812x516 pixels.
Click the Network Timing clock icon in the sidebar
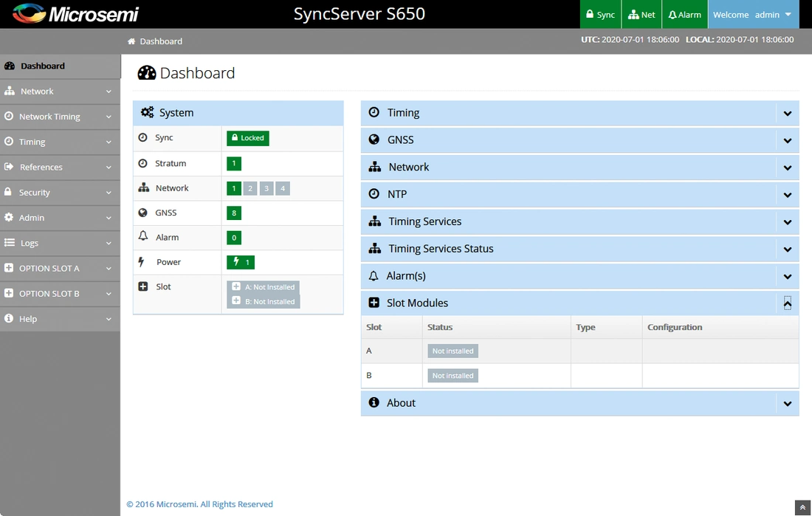(x=9, y=116)
